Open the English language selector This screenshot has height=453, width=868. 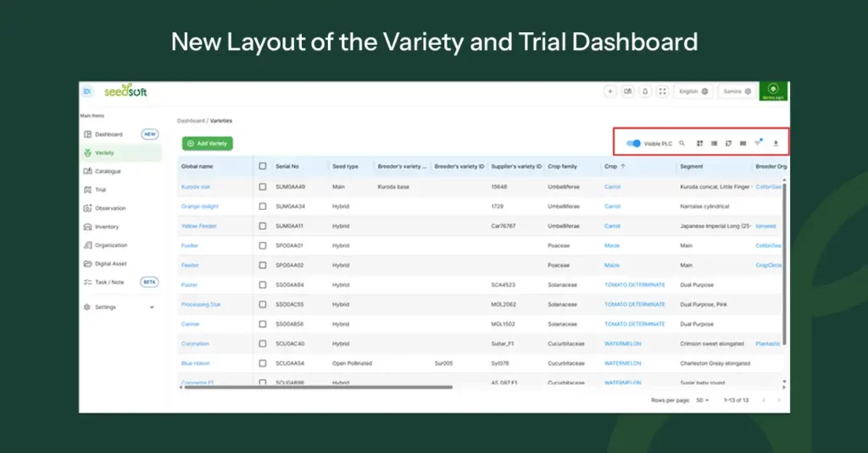(693, 91)
